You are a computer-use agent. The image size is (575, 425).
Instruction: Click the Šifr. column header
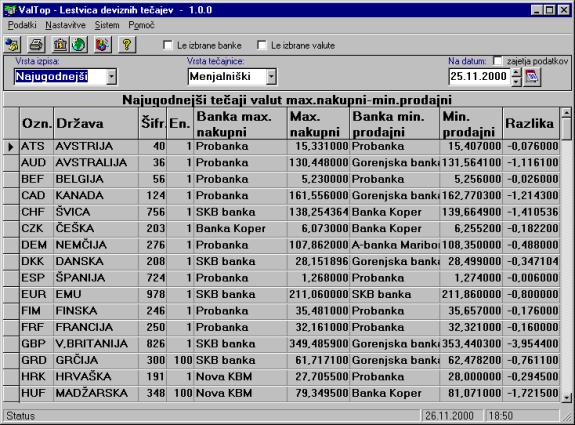[x=153, y=124]
